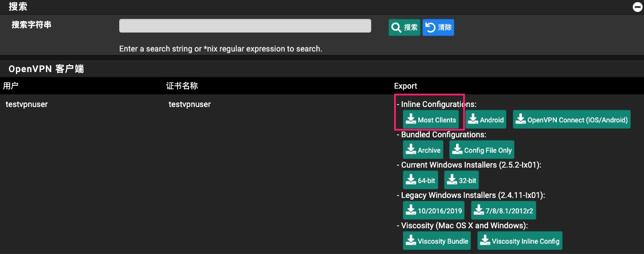The height and width of the screenshot is (254, 644).
Task: Click the 证书名称 column header
Action: point(182,86)
